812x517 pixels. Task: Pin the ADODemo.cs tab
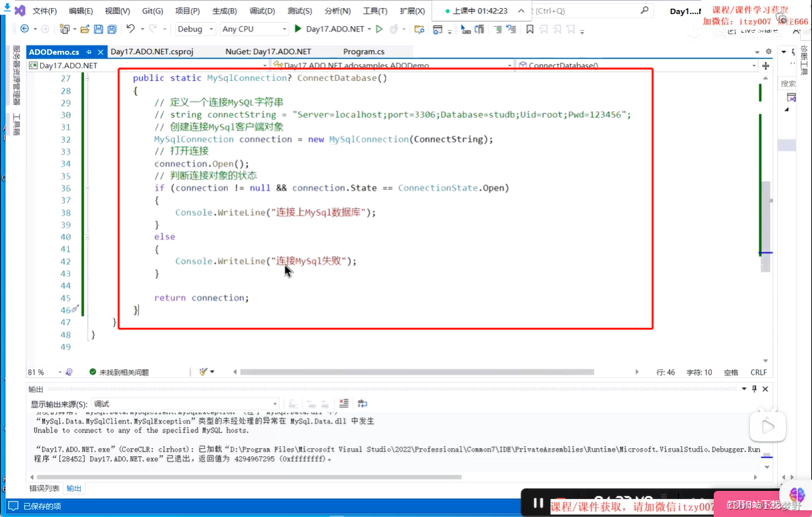pyautogui.click(x=89, y=52)
